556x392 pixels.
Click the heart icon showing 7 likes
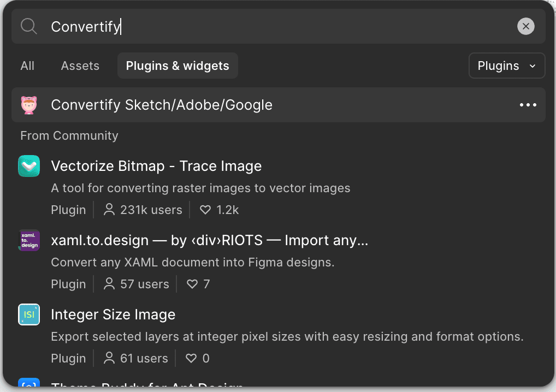[x=192, y=284]
